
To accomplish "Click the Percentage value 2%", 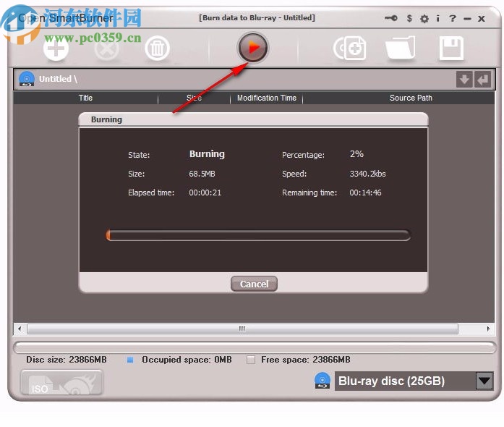I will click(x=356, y=154).
